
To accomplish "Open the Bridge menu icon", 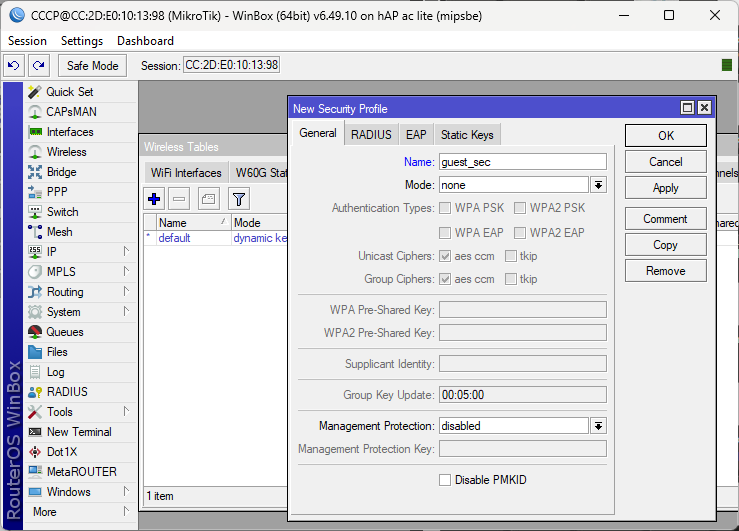I will click(35, 172).
